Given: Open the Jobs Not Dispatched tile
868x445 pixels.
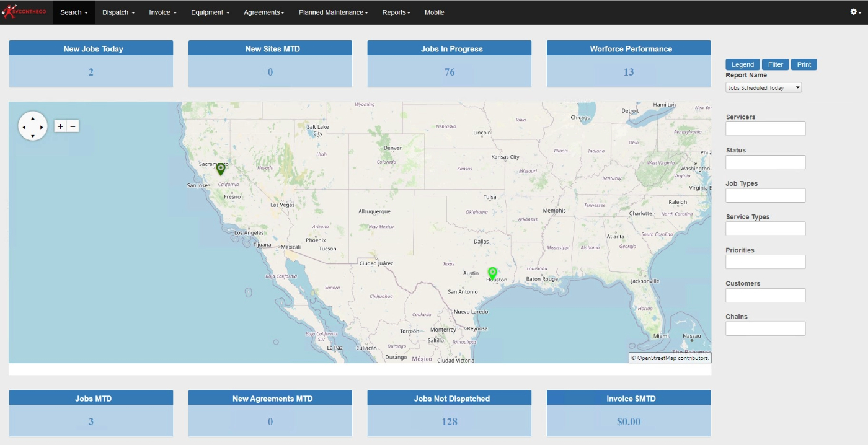Looking at the screenshot, I should click(449, 413).
